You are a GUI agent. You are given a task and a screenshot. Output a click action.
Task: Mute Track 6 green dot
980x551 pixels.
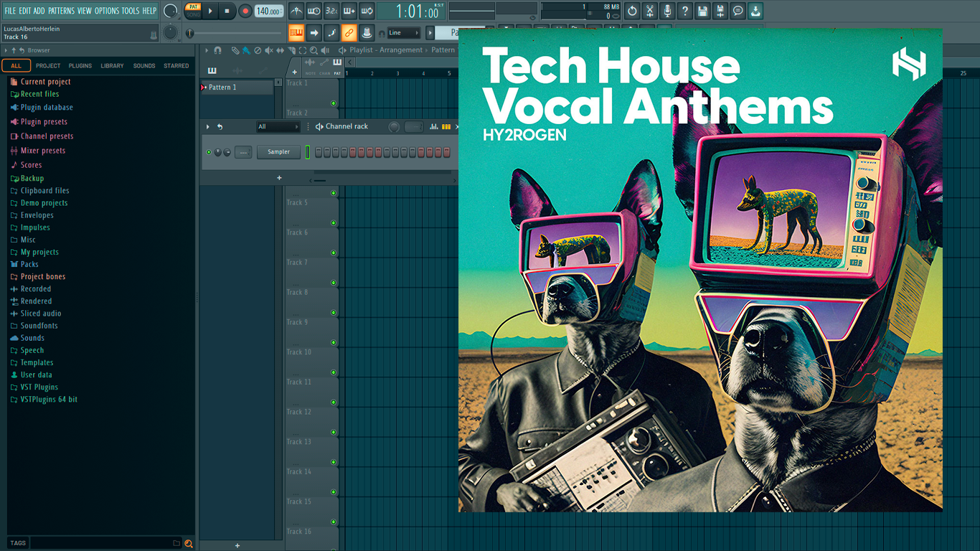[x=334, y=253]
